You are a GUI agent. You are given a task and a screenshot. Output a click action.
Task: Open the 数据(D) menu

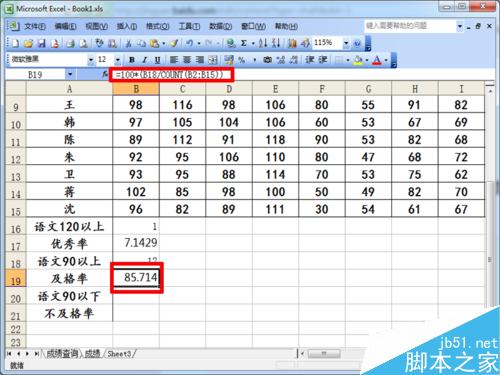(x=220, y=26)
